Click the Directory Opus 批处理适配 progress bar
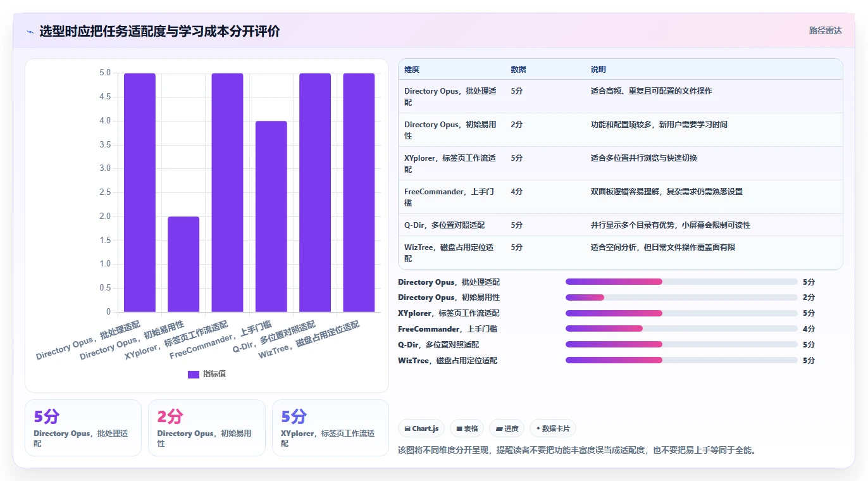Image resolution: width=868 pixels, height=481 pixels. (x=681, y=282)
